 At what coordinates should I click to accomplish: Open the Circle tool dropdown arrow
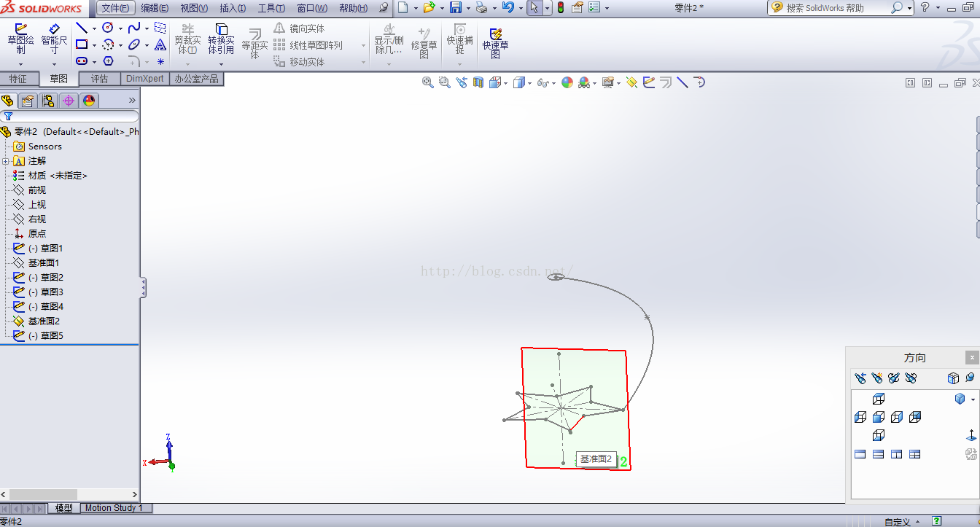(120, 28)
